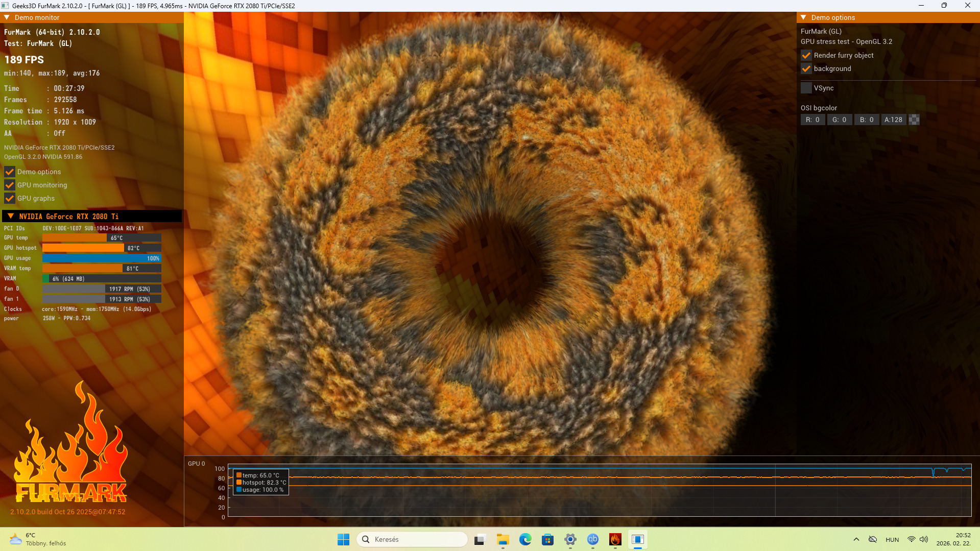Image resolution: width=980 pixels, height=551 pixels.
Task: Click the Frames 292558 value
Action: click(65, 100)
